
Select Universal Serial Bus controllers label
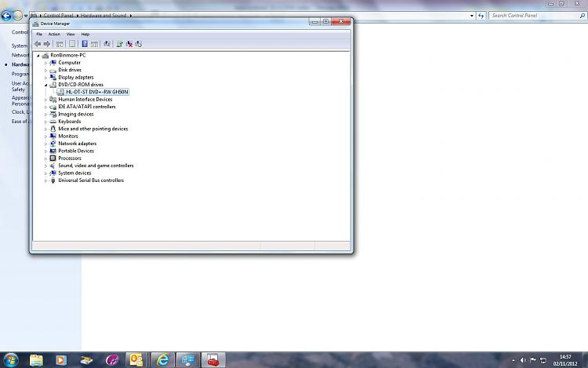coord(91,180)
